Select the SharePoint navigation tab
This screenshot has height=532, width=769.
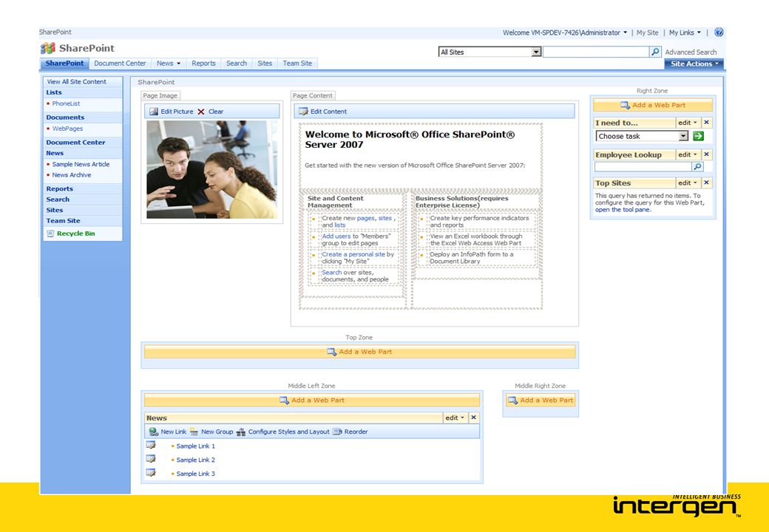64,64
